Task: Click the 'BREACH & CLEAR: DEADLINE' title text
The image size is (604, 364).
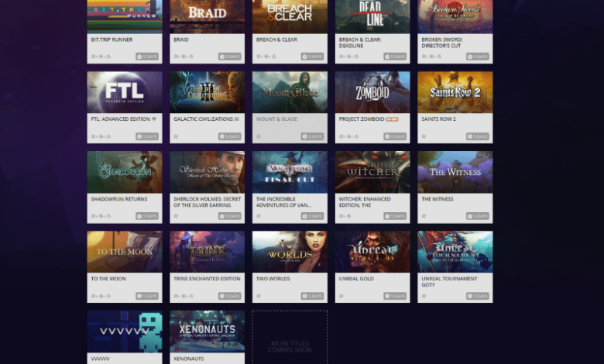Action: (360, 43)
